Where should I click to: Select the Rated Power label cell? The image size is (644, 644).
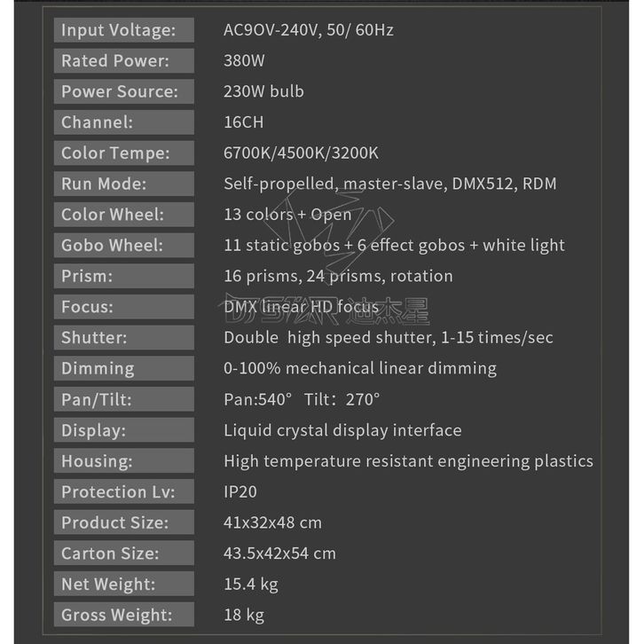[123, 61]
